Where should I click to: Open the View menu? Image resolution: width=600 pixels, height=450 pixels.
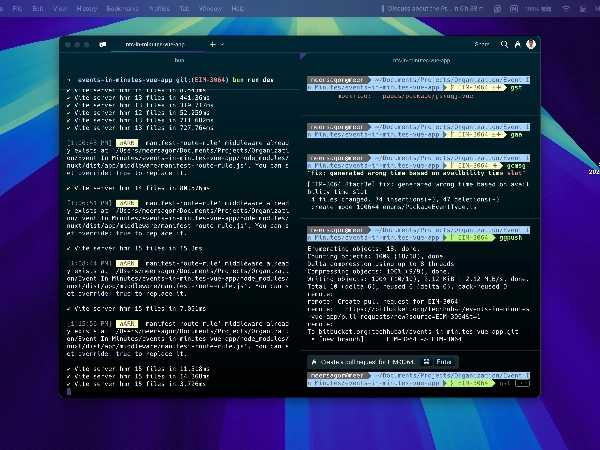[x=60, y=8]
